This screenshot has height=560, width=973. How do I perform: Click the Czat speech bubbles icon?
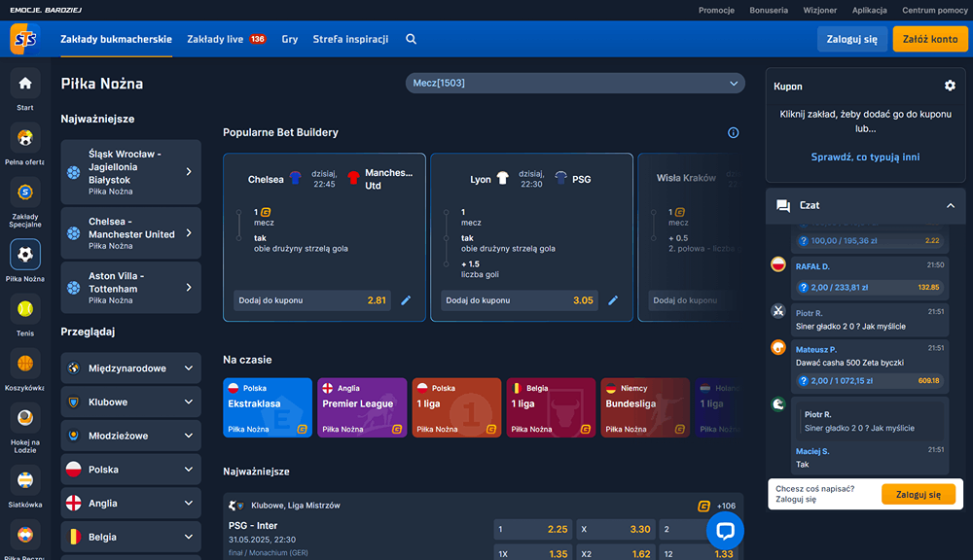click(783, 205)
